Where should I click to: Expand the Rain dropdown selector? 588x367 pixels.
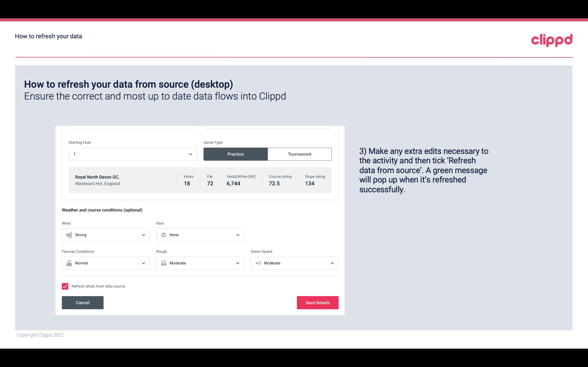click(237, 235)
